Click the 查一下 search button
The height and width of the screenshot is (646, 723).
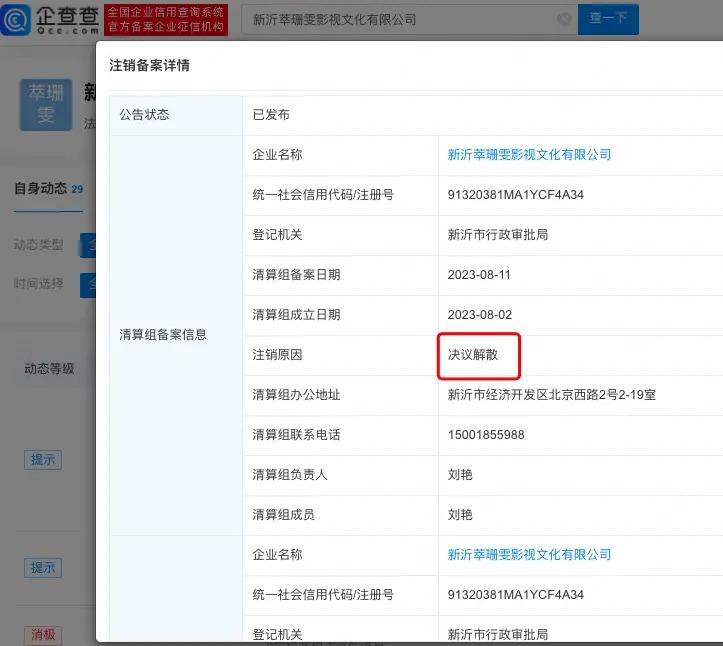pyautogui.click(x=608, y=19)
